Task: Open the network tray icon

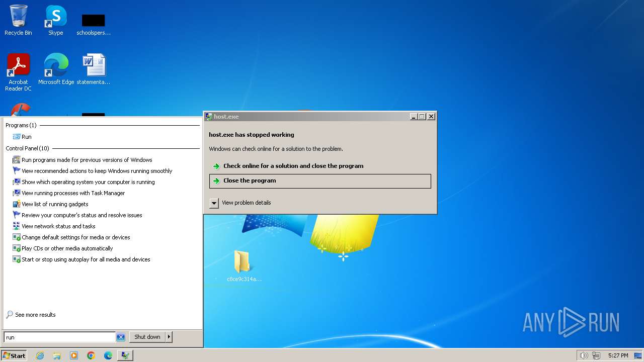Action: click(596, 355)
